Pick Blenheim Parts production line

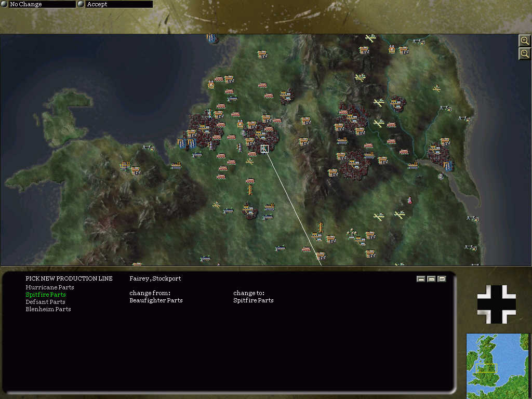(x=48, y=309)
